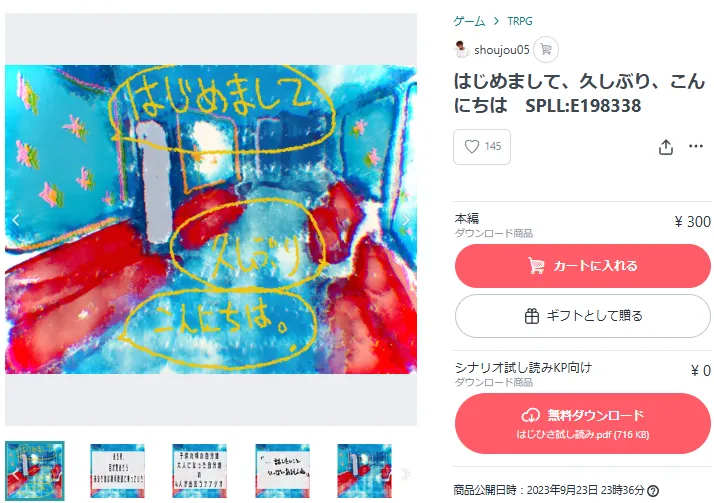Open the ゲーム breadcrumb category
This screenshot has height=503, width=714.
[x=469, y=21]
